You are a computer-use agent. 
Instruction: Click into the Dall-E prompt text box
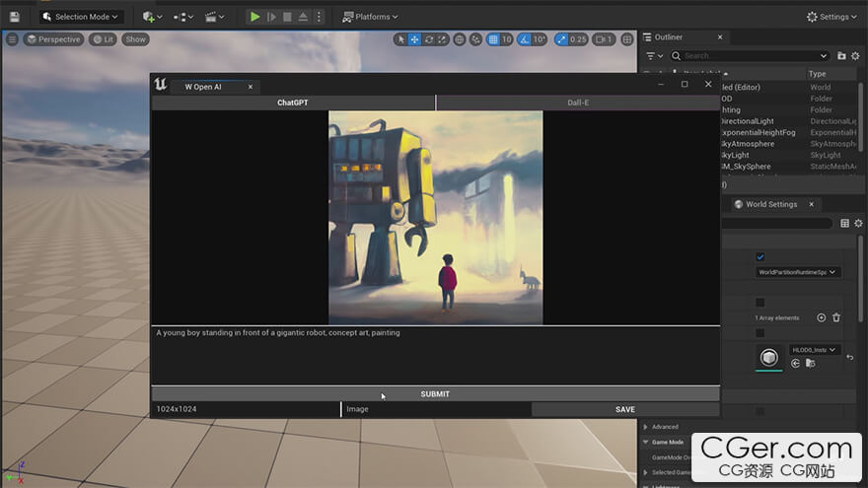coord(436,355)
